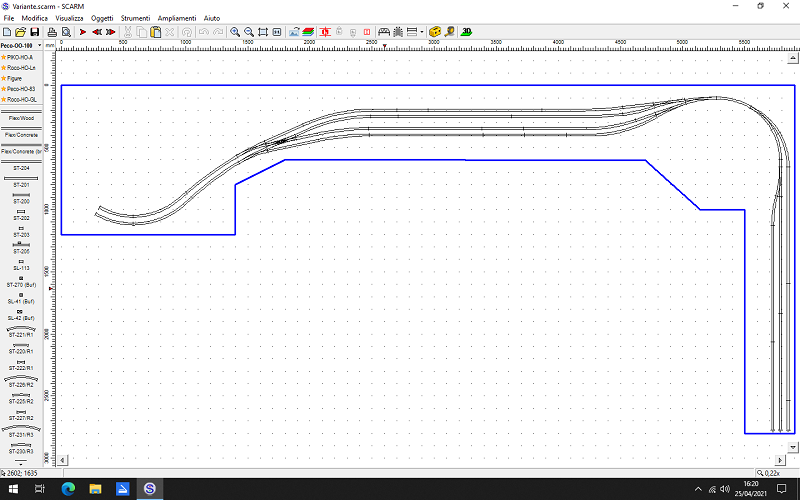Open the Visualizza menu
The image size is (800, 500).
point(69,18)
